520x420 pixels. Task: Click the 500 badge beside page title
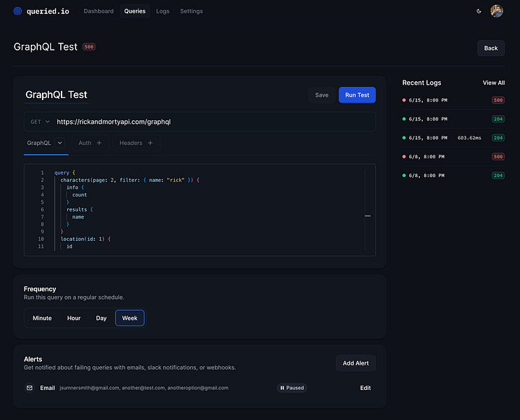[89, 47]
